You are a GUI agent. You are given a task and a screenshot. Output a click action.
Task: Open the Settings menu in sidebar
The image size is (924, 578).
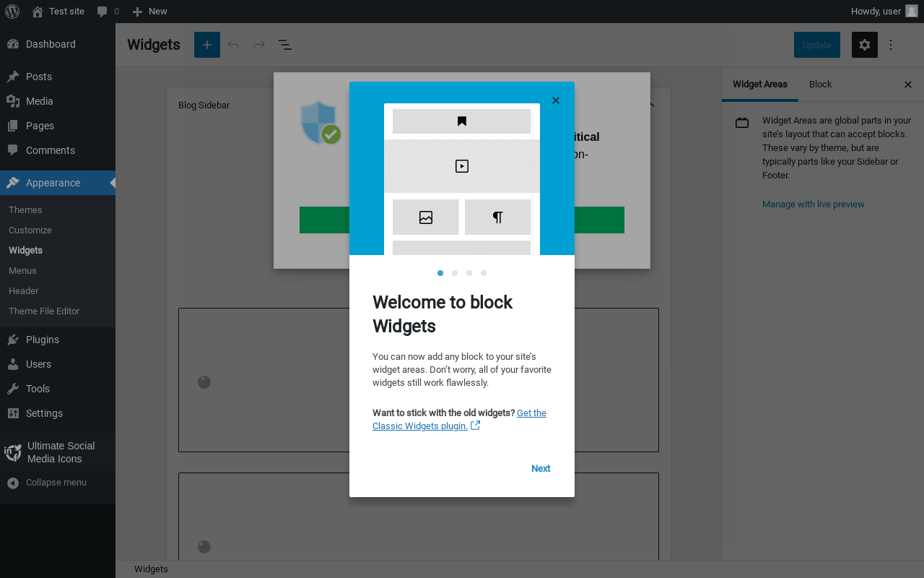coord(58,413)
